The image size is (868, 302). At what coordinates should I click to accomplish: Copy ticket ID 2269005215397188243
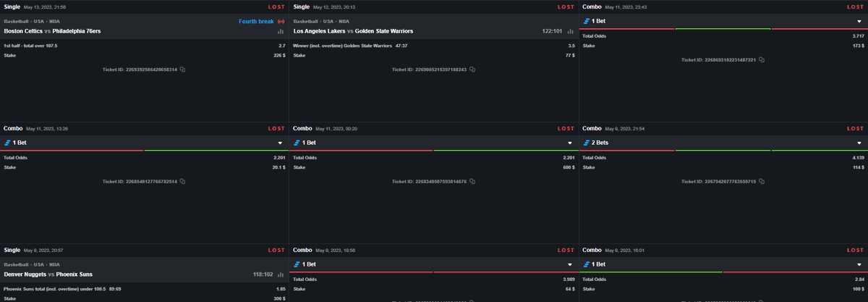472,70
